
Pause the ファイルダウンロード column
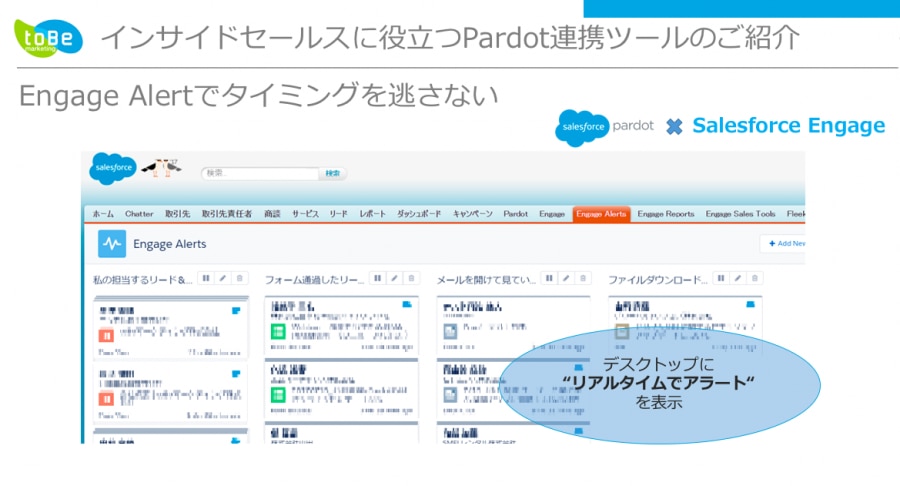click(720, 279)
